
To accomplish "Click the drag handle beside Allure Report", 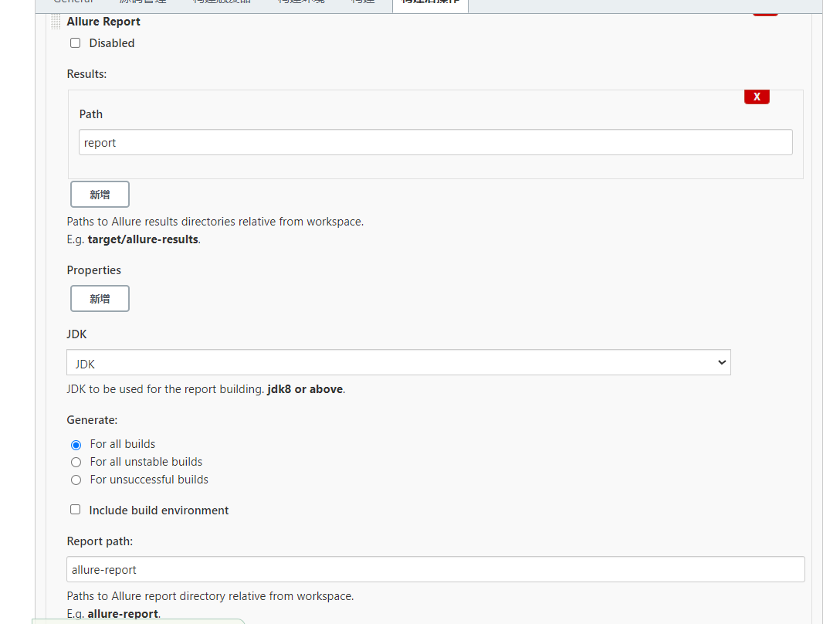I will pos(56,22).
